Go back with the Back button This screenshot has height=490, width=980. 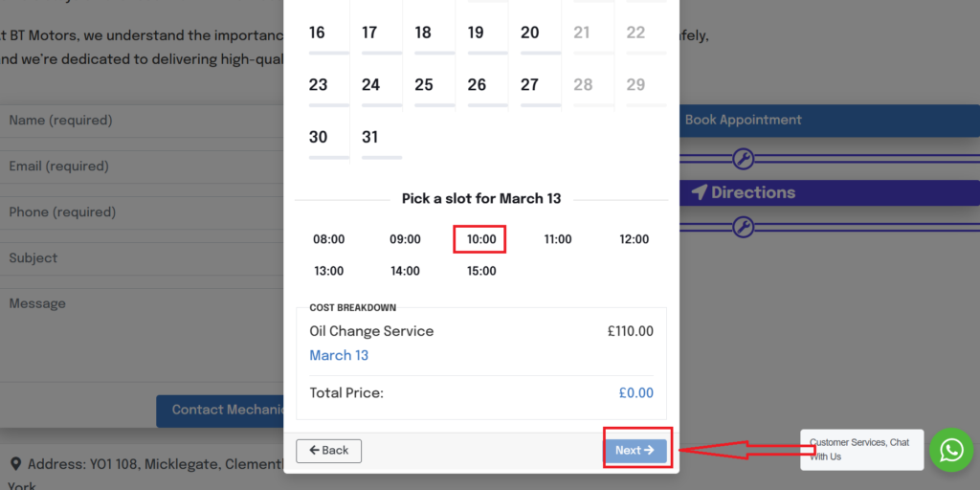click(x=328, y=450)
